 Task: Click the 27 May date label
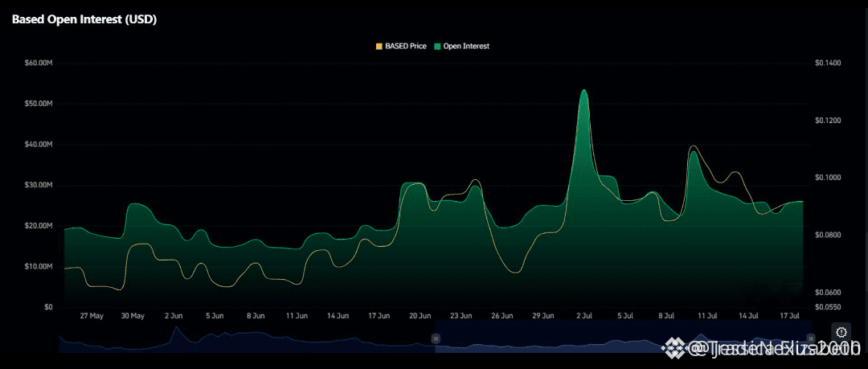pos(92,317)
